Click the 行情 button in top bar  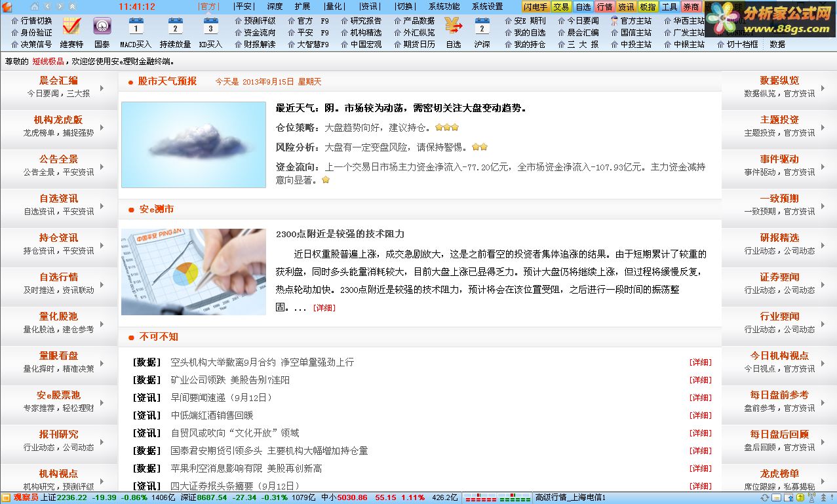tap(604, 7)
